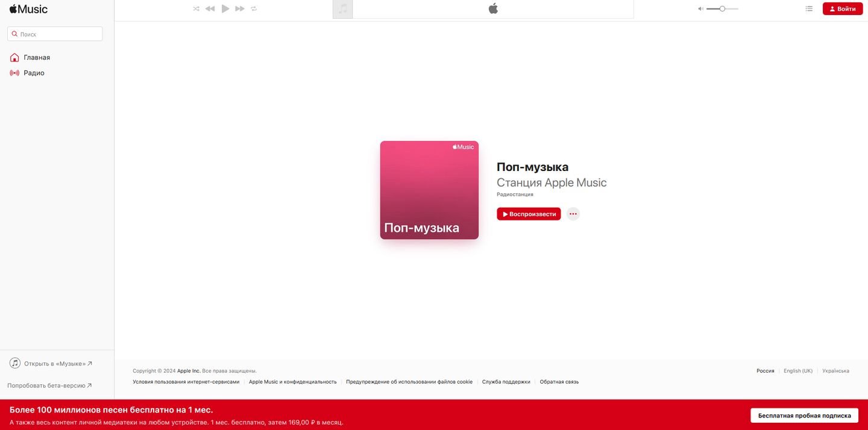Open Обратная связь link

pos(559,382)
